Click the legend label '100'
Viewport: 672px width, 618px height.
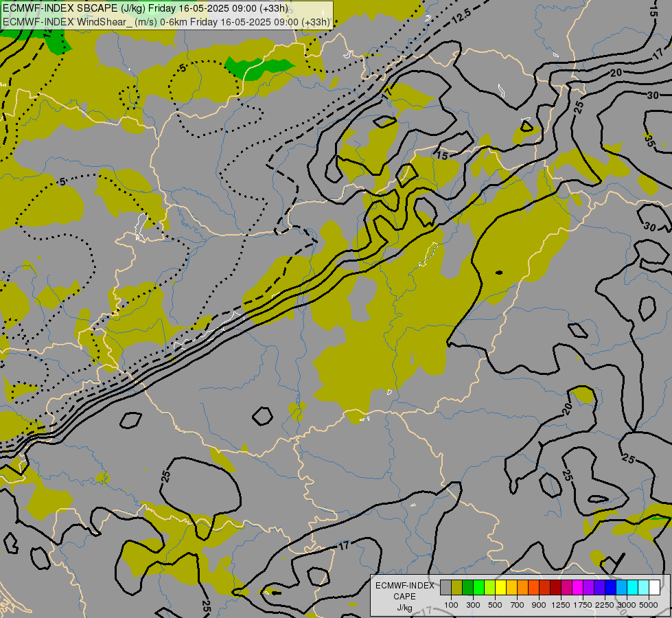[451, 605]
